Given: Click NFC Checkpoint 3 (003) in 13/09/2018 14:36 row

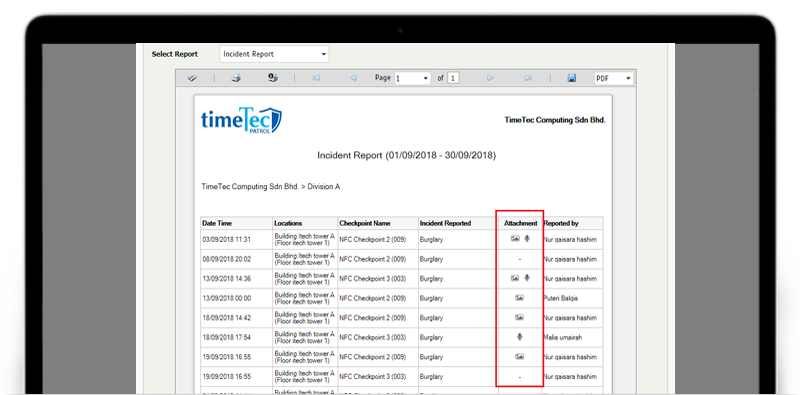Looking at the screenshot, I should [x=372, y=279].
